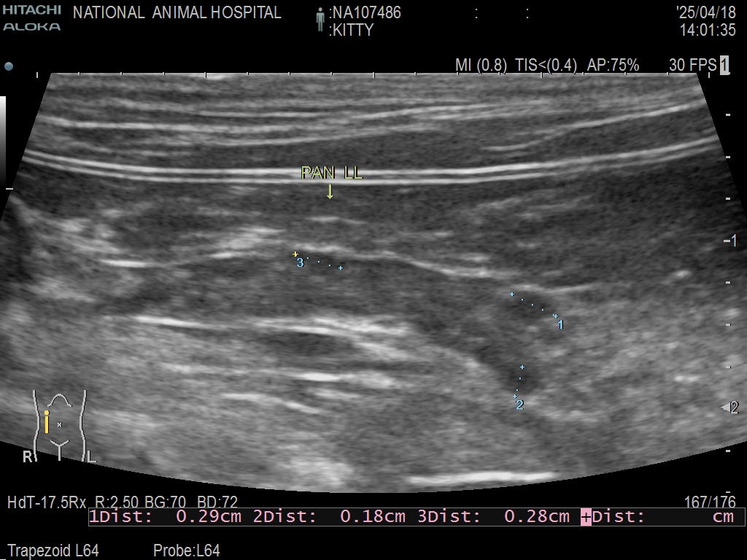Click the yellow arrow under PAN LL
The image size is (747, 560).
tap(330, 191)
